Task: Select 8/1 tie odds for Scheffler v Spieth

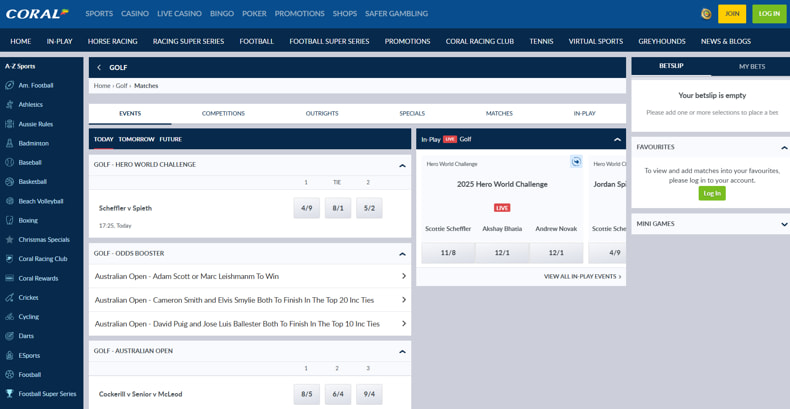Action: (338, 208)
